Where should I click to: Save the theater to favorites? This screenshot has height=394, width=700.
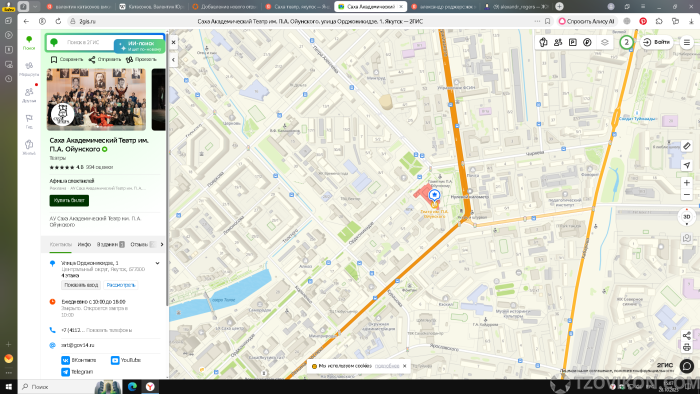click(67, 59)
